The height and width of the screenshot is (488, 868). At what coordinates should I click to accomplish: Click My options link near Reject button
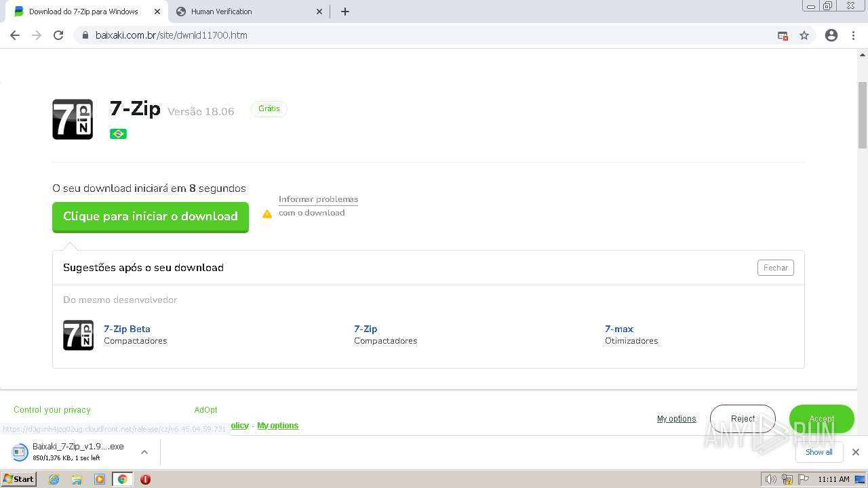(x=676, y=419)
